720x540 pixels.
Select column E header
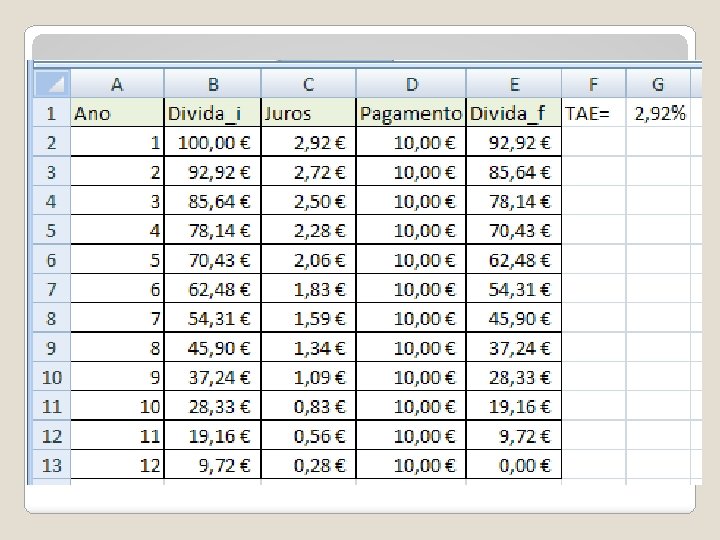point(514,84)
